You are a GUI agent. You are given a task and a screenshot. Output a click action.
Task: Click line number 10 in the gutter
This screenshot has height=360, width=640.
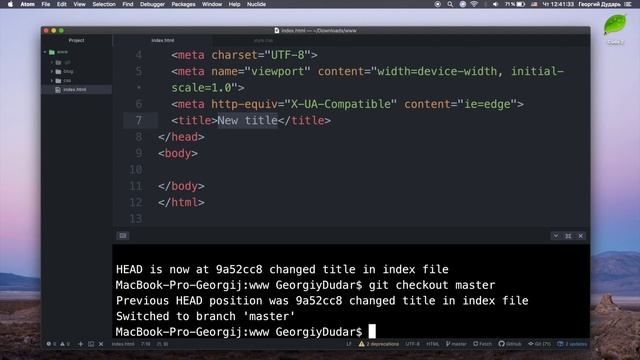click(136, 169)
